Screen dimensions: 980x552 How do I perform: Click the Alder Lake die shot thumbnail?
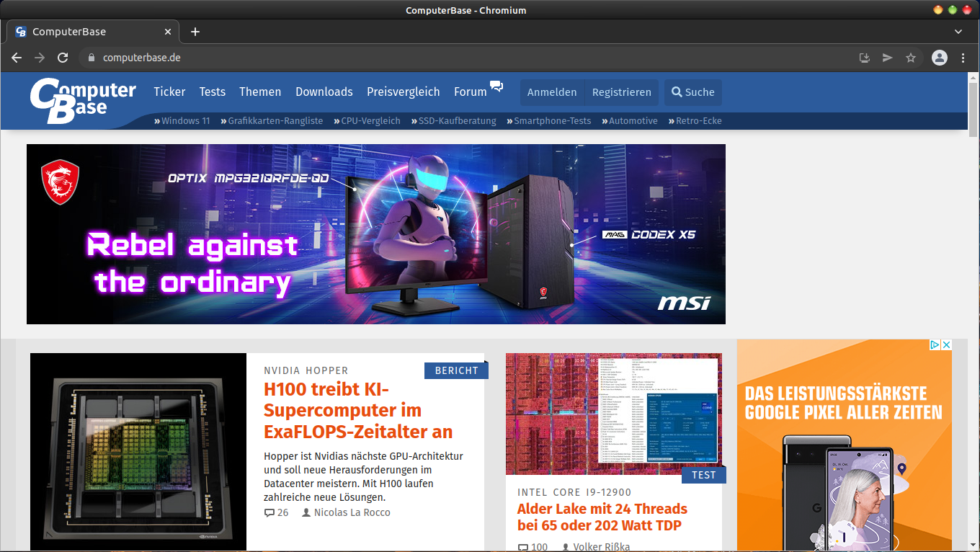coord(614,414)
